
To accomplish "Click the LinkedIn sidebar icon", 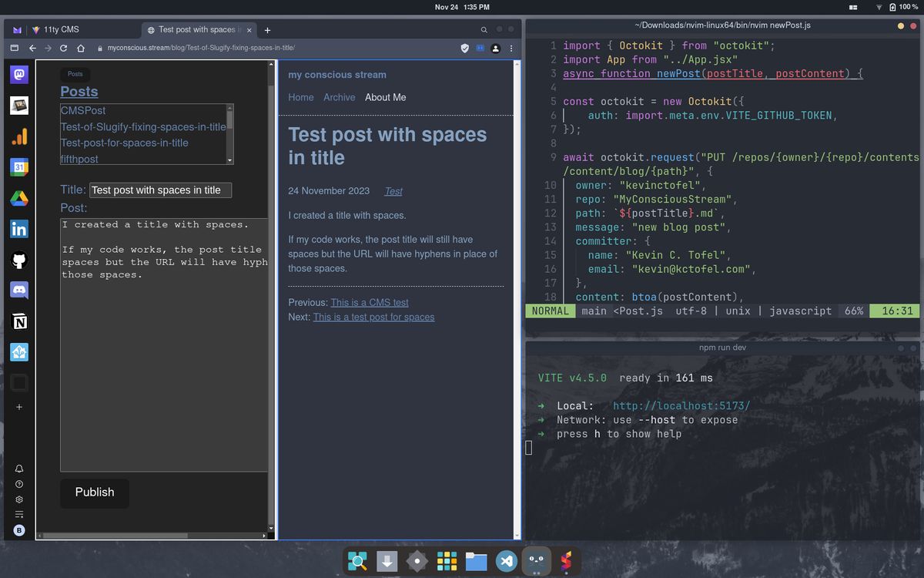I will (x=19, y=229).
